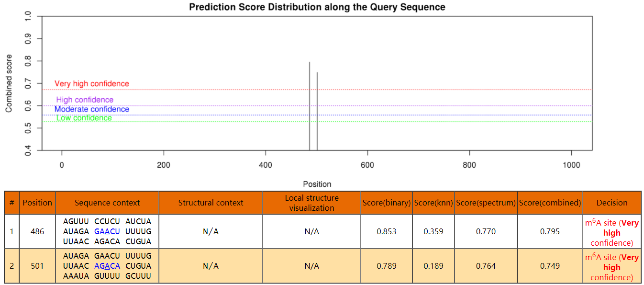Image resolution: width=644 pixels, height=285 pixels.
Task: Click the Score(knn) column header
Action: (433, 203)
